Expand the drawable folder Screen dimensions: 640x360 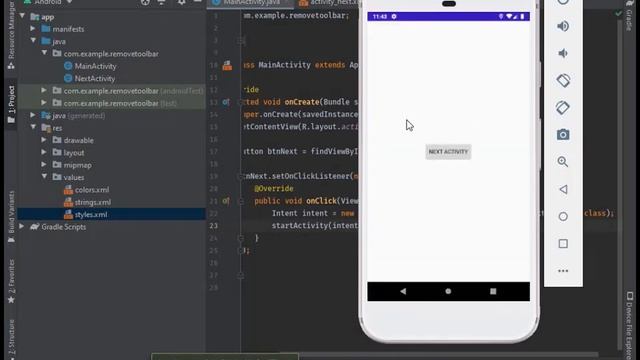pyautogui.click(x=44, y=140)
